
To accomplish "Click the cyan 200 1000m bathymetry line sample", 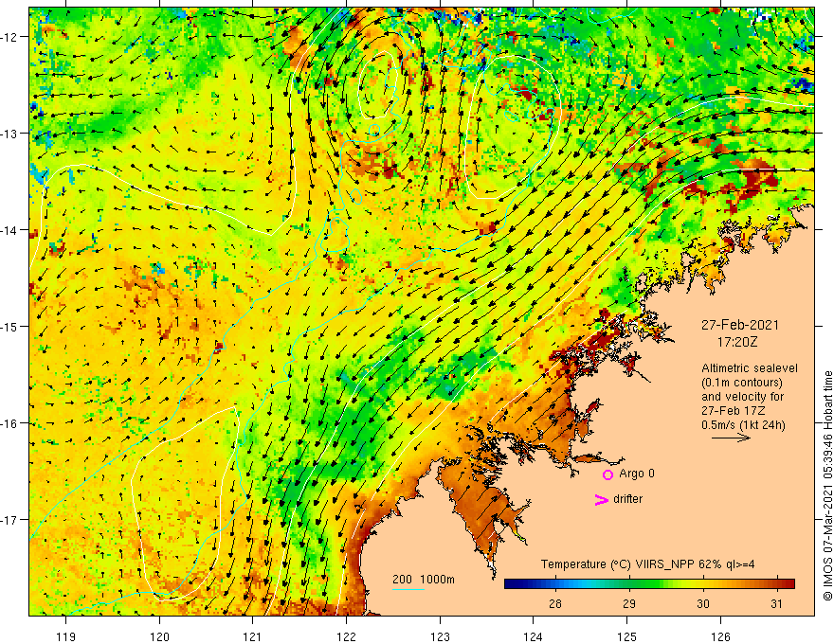I will click(408, 589).
